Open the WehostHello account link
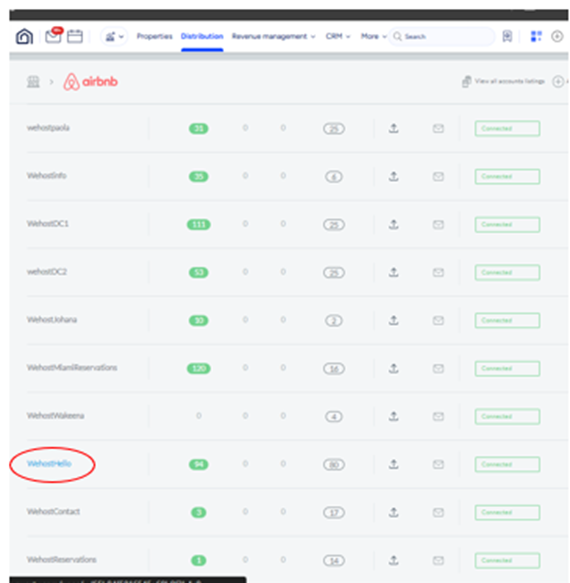Image resolution: width=570 pixels, height=583 pixels. [49, 464]
